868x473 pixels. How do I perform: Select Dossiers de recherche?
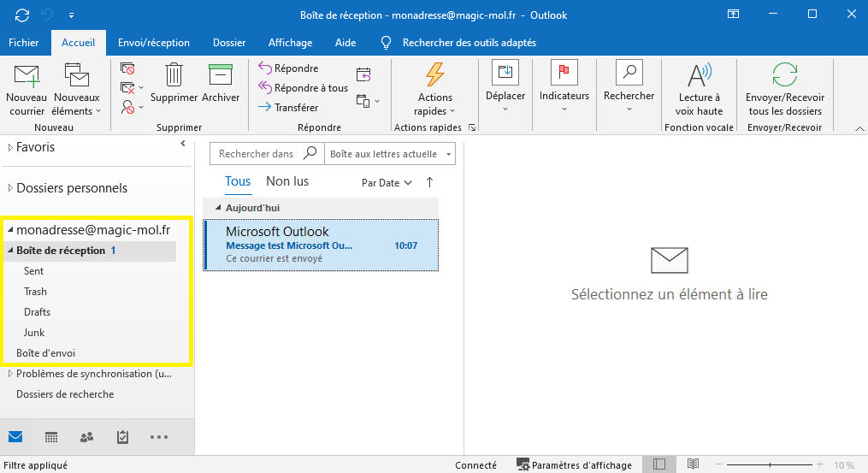click(x=65, y=394)
